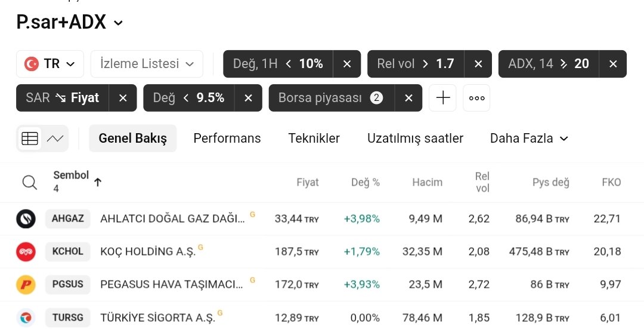
Task: Click the PGSUS Pegasus logo icon
Action: (26, 285)
